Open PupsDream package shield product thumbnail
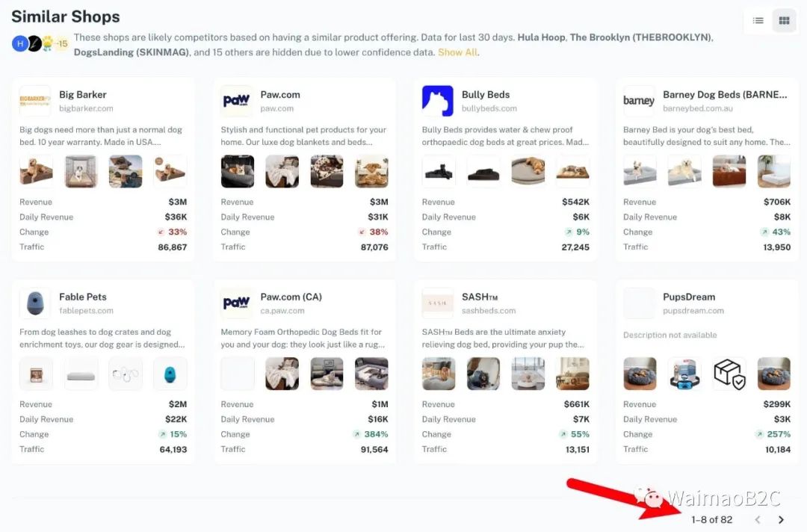This screenshot has height=532, width=807. click(729, 374)
